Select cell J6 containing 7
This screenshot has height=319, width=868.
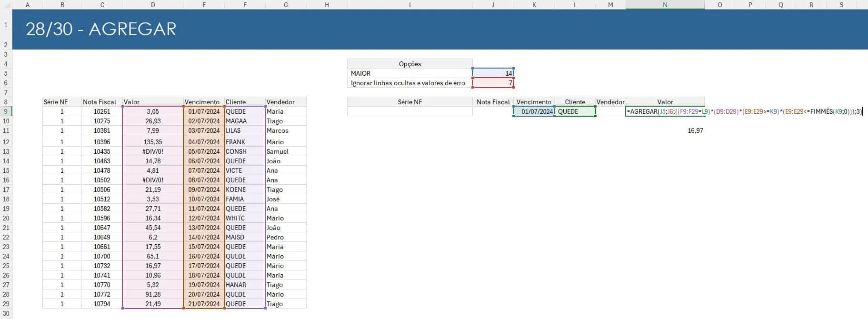click(493, 83)
